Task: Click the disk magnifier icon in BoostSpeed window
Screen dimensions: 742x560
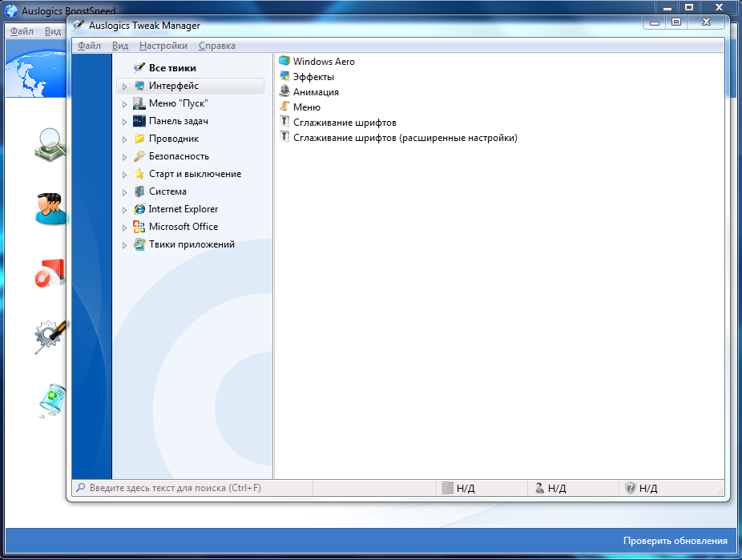Action: pos(50,145)
